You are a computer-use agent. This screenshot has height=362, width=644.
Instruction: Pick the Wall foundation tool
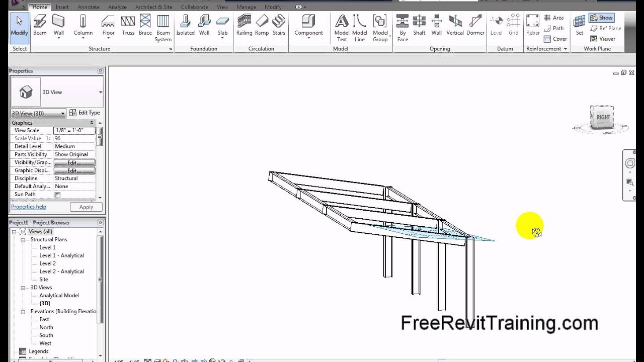coord(204,25)
